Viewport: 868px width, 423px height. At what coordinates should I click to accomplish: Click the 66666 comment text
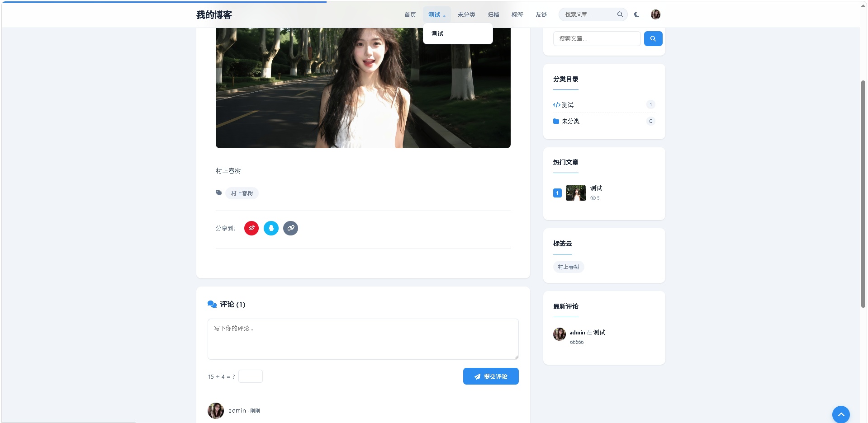point(577,342)
